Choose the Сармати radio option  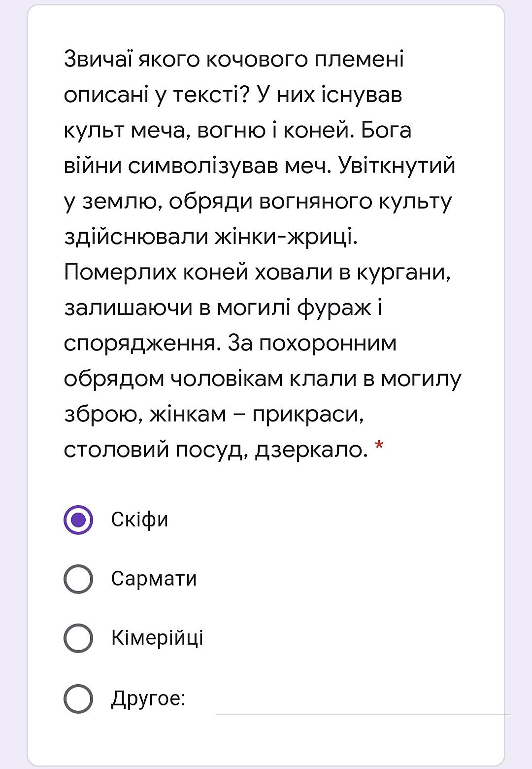pyautogui.click(x=78, y=579)
